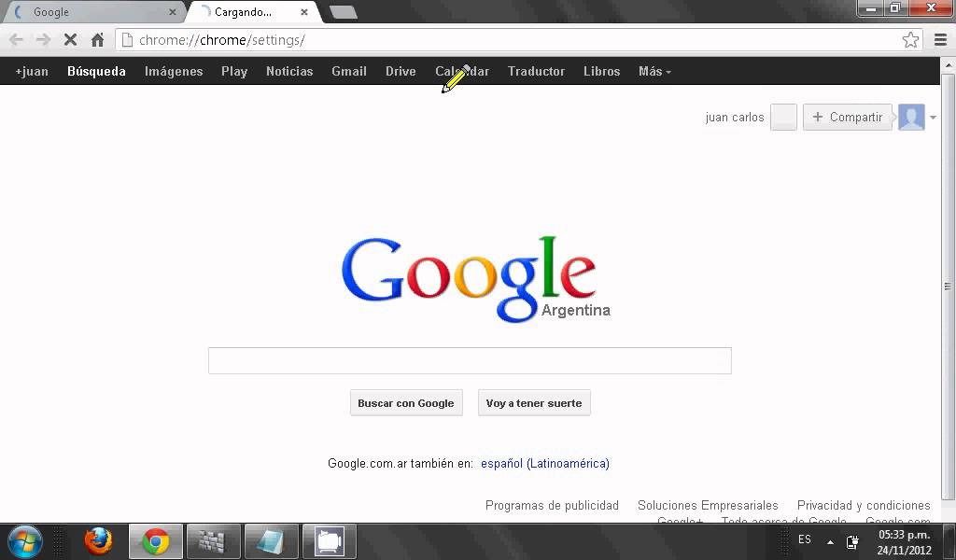Select Búsqueda in the Google bar

click(96, 71)
